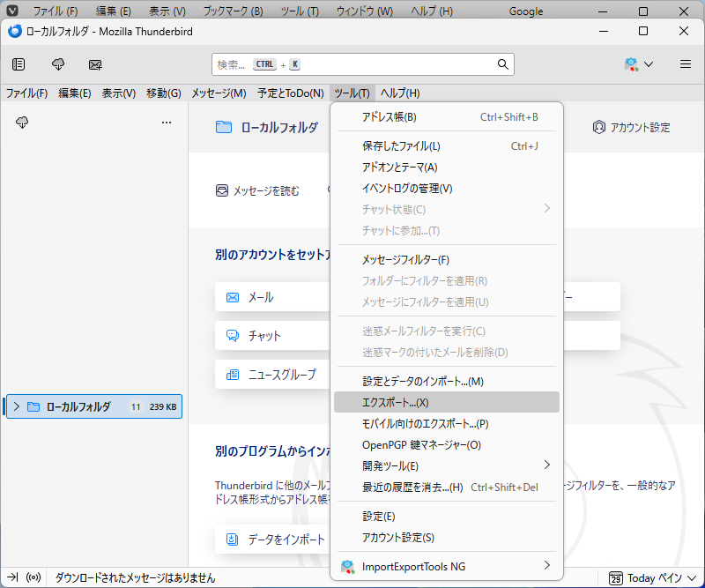
Task: Open dropdown arrow beside ImportExportTools toolbar icon
Action: tap(649, 64)
